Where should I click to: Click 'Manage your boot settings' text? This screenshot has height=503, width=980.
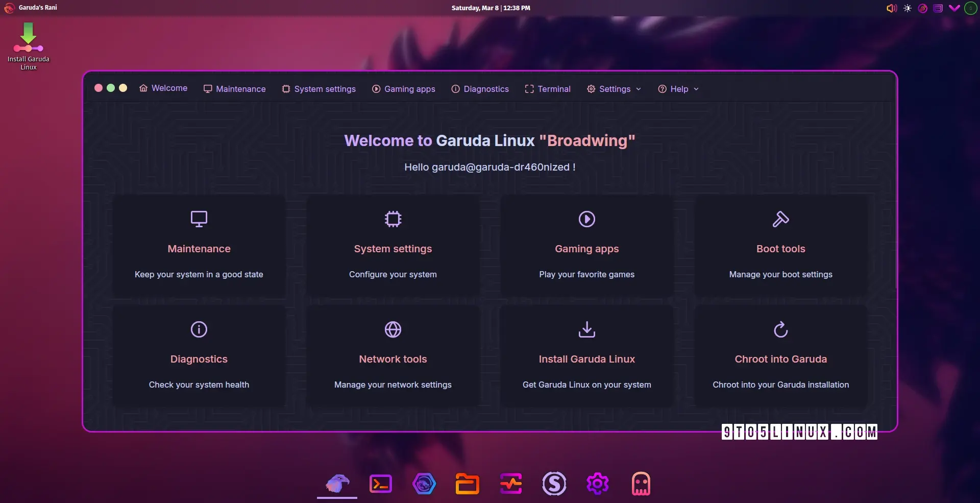[781, 274]
